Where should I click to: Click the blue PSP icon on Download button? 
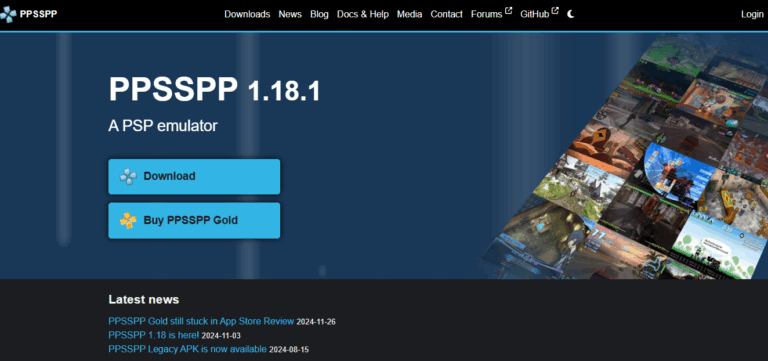pyautogui.click(x=128, y=176)
